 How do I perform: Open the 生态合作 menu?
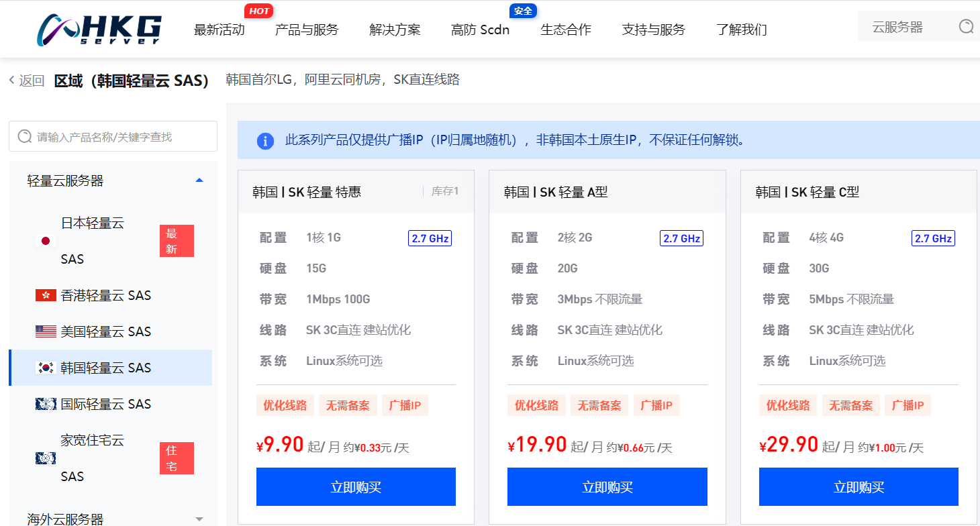566,30
